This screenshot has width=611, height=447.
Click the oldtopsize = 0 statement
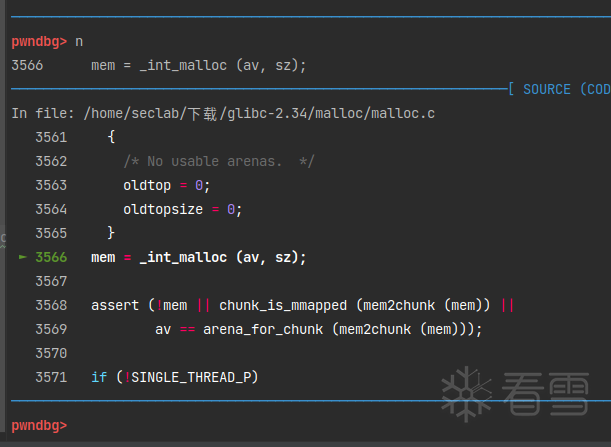click(x=183, y=210)
